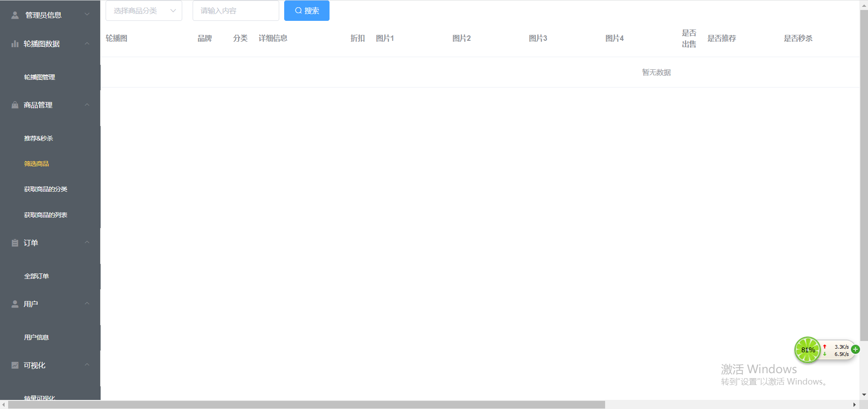868x409 pixels.
Task: Open 全部订单 menu item
Action: [36, 276]
